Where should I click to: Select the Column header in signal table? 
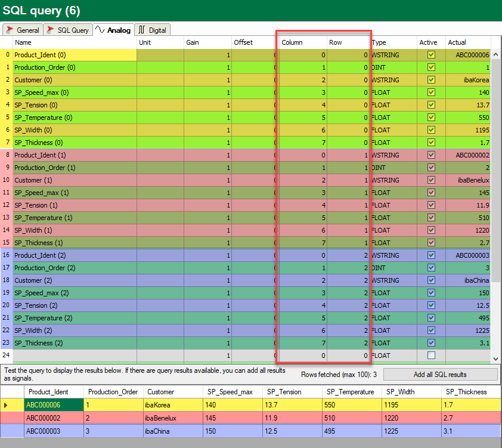(303, 42)
